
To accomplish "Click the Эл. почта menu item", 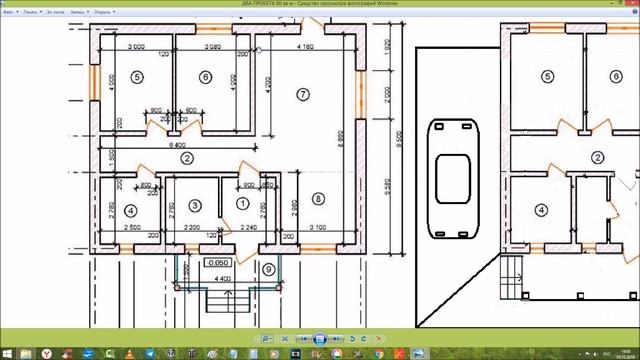I will coord(56,12).
